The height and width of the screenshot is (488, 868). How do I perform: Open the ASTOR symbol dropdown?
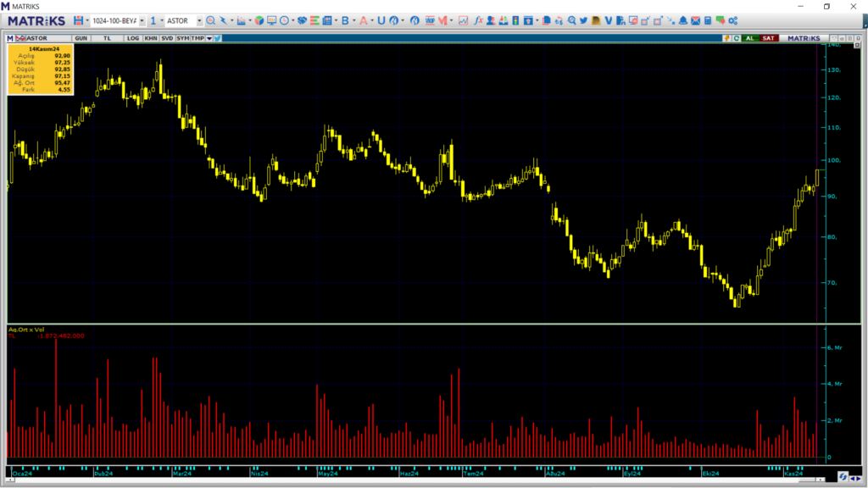199,20
